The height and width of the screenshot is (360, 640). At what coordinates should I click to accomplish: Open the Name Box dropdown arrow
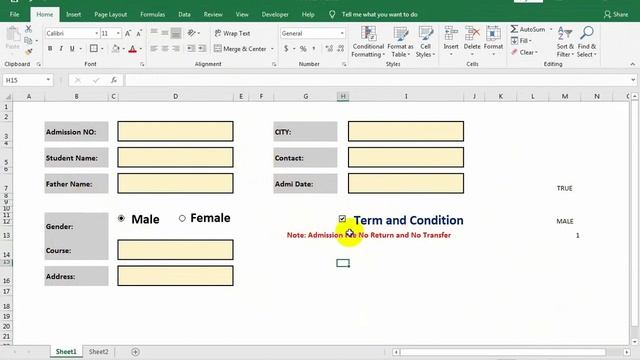pos(48,80)
